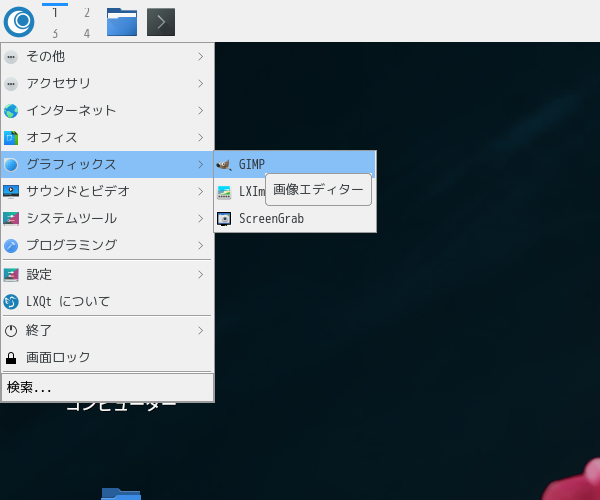
Task: Open the その他 menu entry
Action: point(107,57)
